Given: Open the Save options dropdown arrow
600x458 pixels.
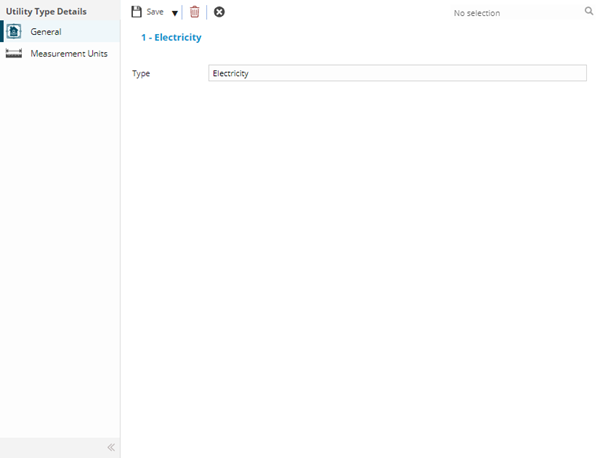Looking at the screenshot, I should coord(174,13).
